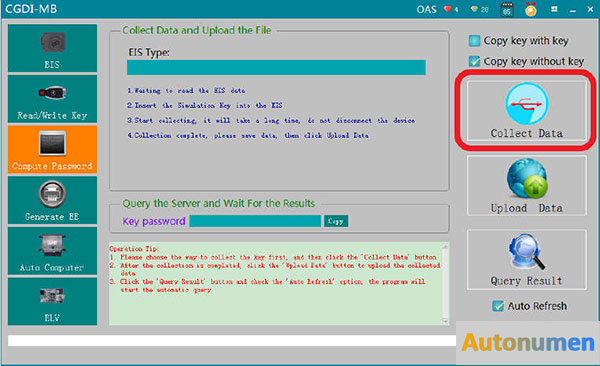The height and width of the screenshot is (366, 600).
Task: Open the EIS module in sidebar
Action: [x=52, y=48]
